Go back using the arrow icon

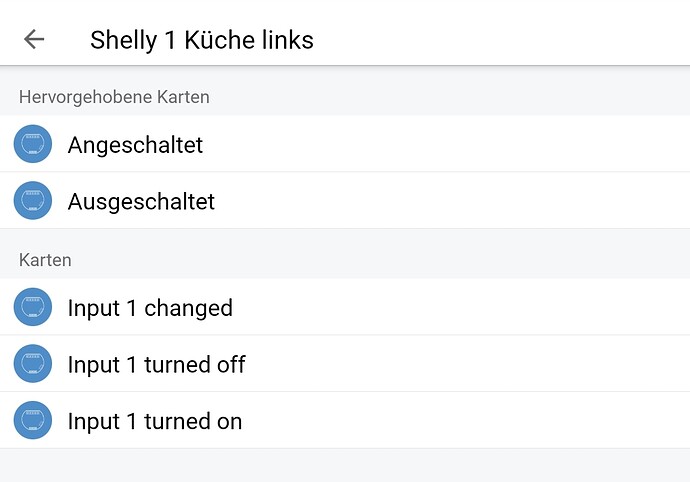[34, 39]
